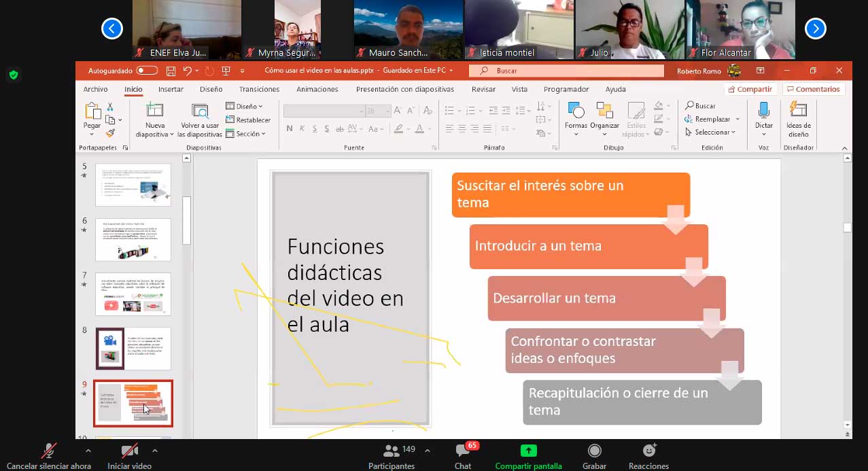The image size is (868, 471).
Task: Click the Cut scissors icon
Action: (x=110, y=107)
